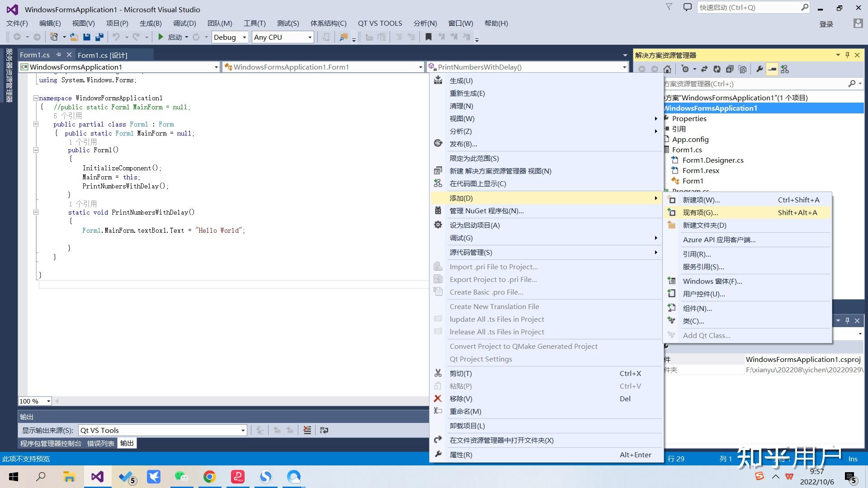The width and height of the screenshot is (868, 488).
Task: Collapse the public Form1() constructor block
Action: pyautogui.click(x=36, y=150)
